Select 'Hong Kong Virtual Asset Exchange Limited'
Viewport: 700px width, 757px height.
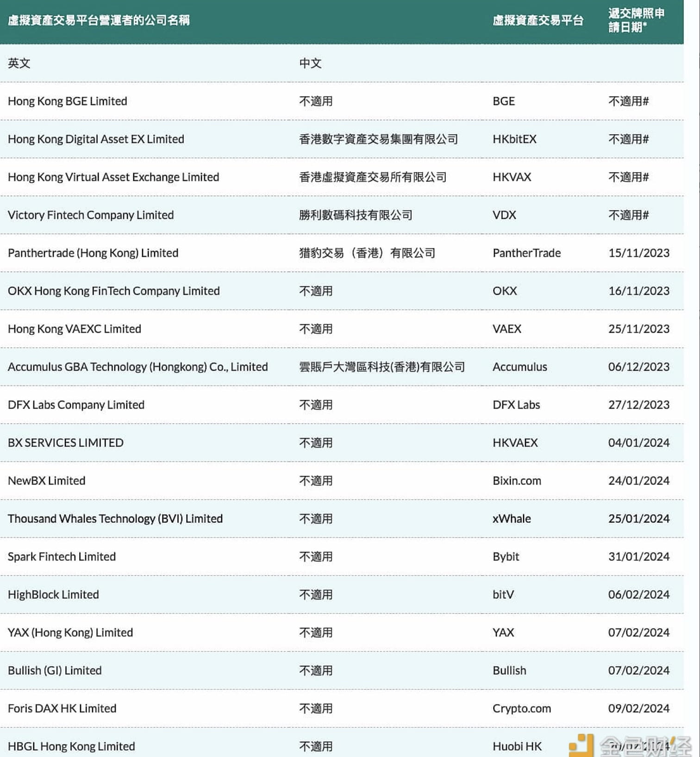(x=113, y=177)
